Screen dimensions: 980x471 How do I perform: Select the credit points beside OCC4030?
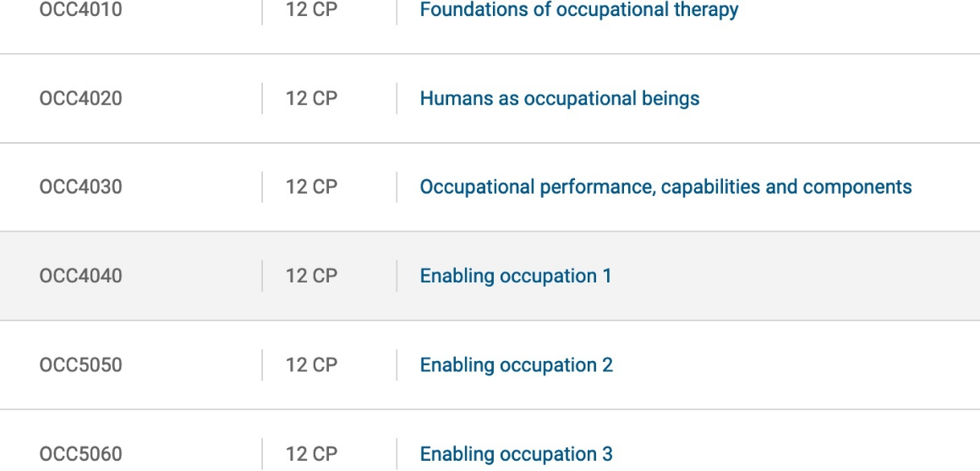(311, 187)
